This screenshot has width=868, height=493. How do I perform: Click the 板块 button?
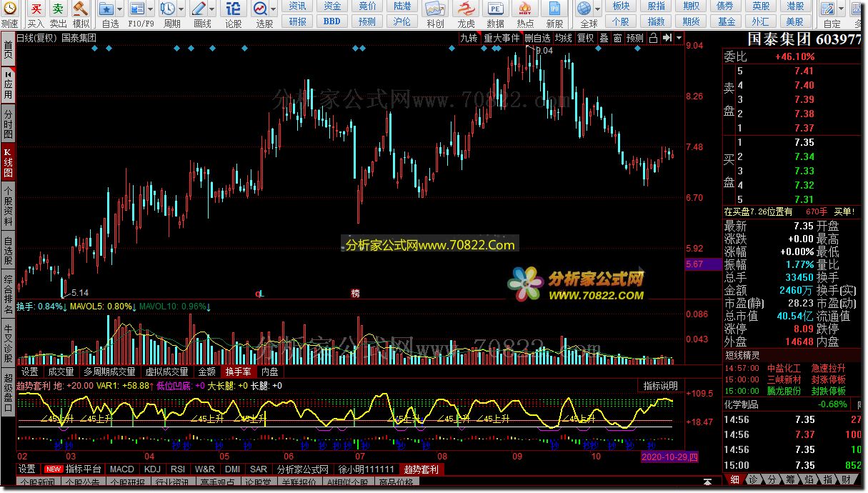pos(621,6)
